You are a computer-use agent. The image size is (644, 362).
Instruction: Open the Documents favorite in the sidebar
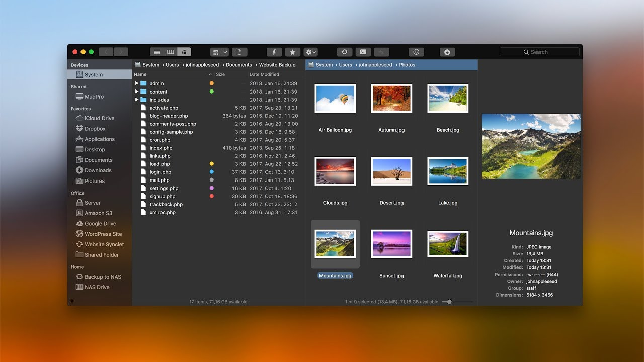pyautogui.click(x=100, y=160)
